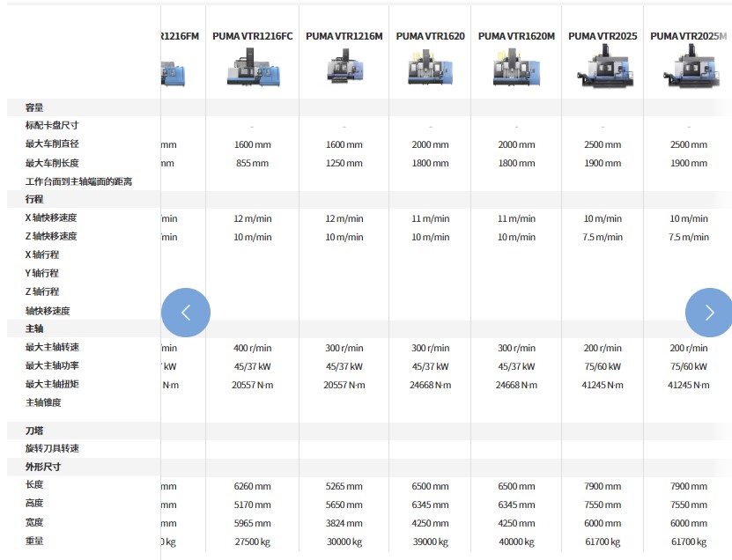Select the 5170 mm height value

(x=253, y=505)
